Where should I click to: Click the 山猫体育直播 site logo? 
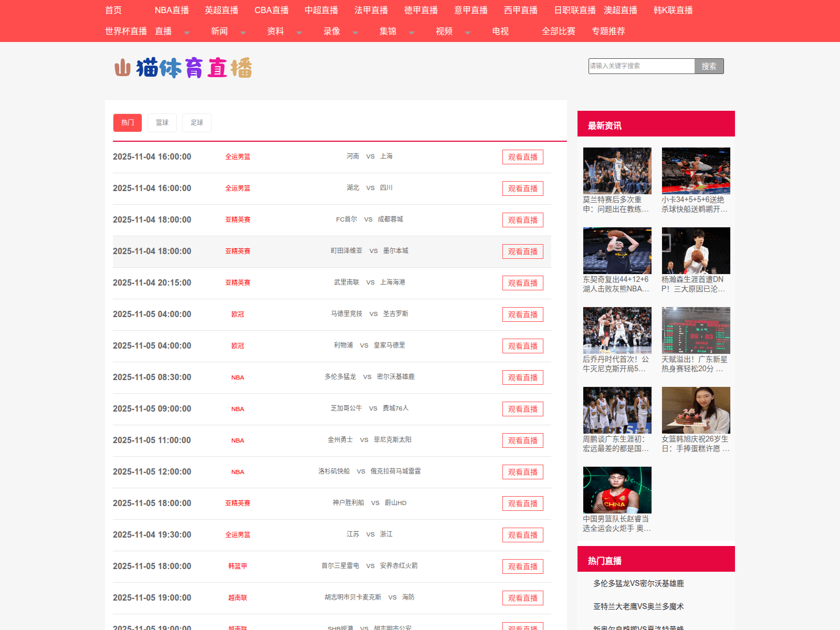183,68
